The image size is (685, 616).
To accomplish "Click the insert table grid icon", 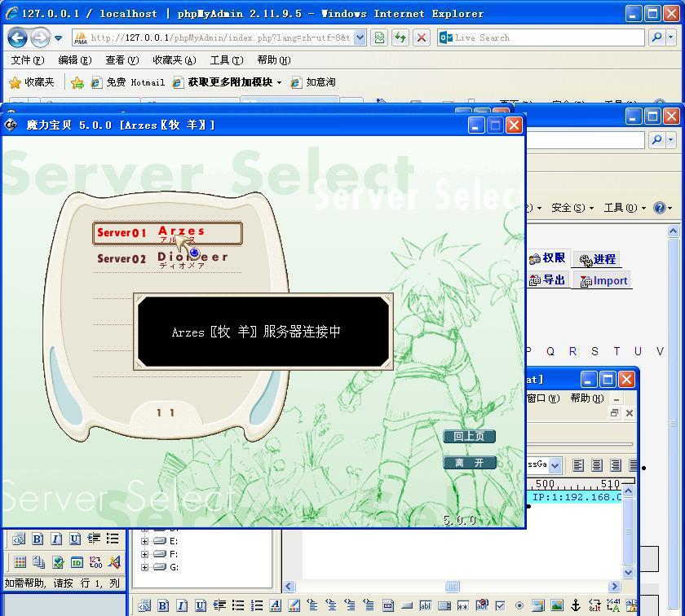I will (x=20, y=562).
